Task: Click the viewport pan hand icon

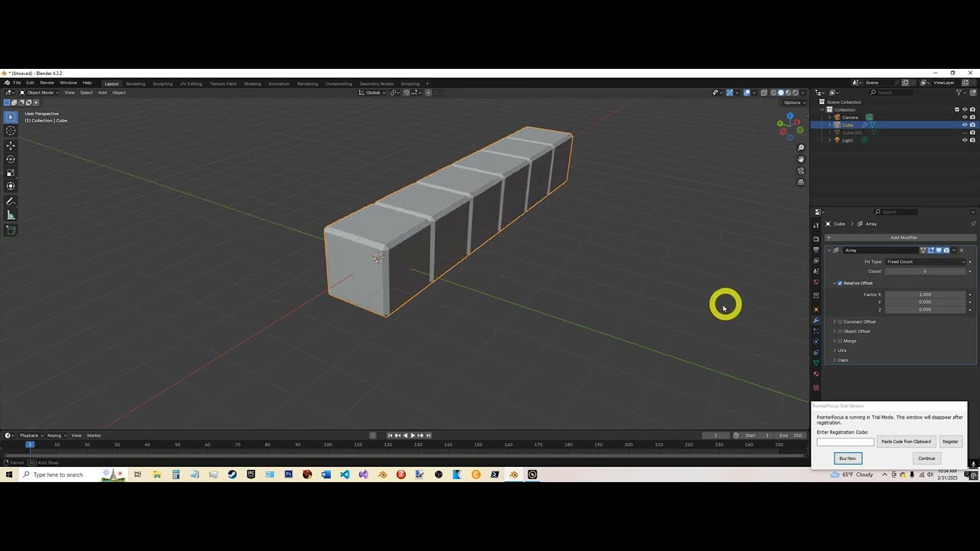Action: click(x=801, y=159)
